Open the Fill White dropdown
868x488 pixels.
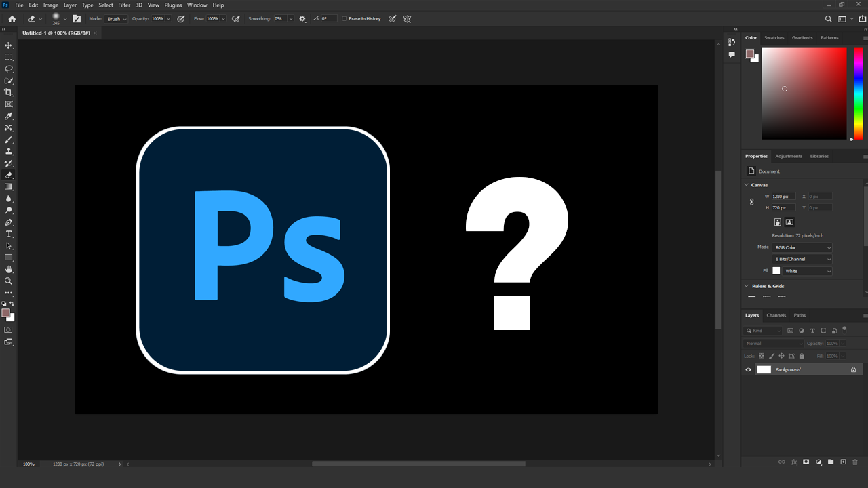(807, 271)
